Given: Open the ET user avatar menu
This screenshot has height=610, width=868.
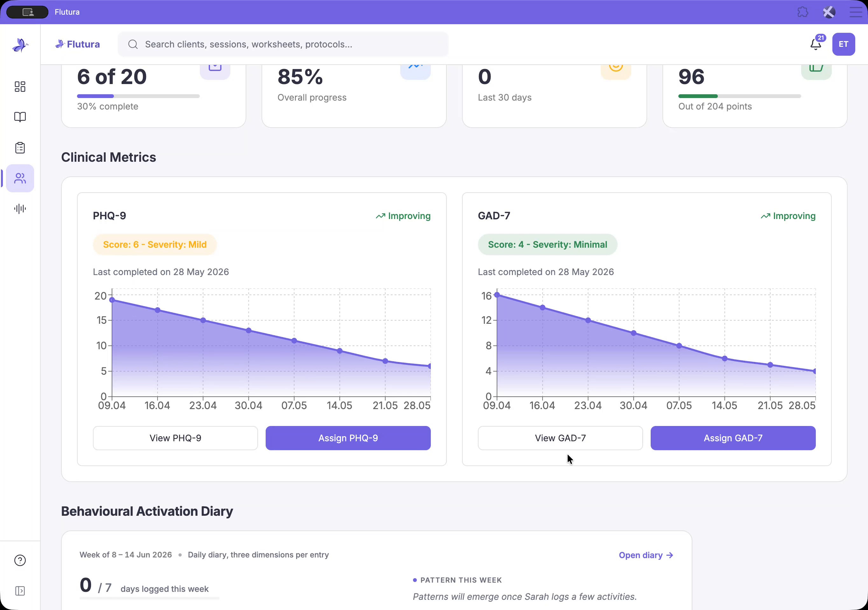Looking at the screenshot, I should tap(843, 44).
